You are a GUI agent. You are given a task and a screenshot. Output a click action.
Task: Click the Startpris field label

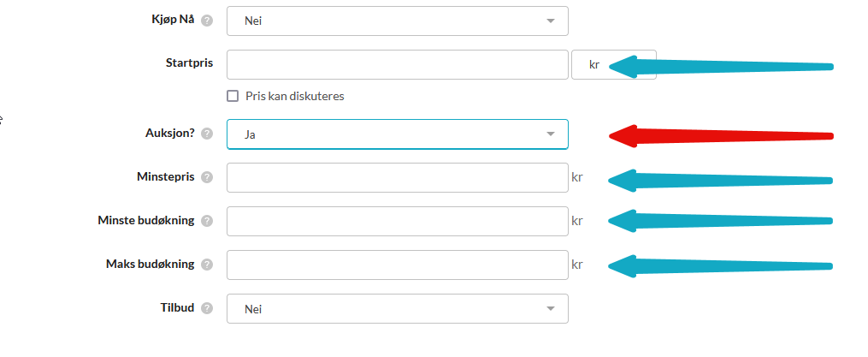click(189, 63)
